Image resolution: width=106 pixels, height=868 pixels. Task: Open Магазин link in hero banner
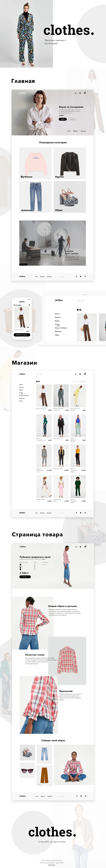76,131
